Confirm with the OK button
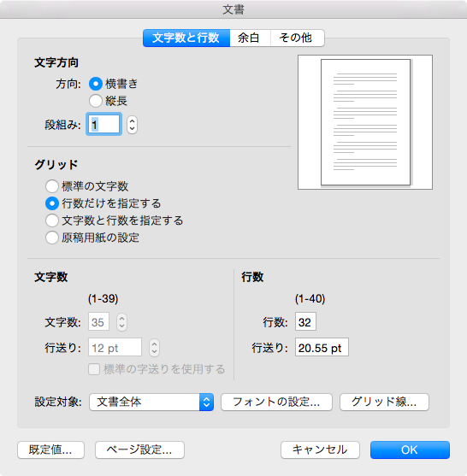This screenshot has height=476, width=467. click(x=410, y=450)
